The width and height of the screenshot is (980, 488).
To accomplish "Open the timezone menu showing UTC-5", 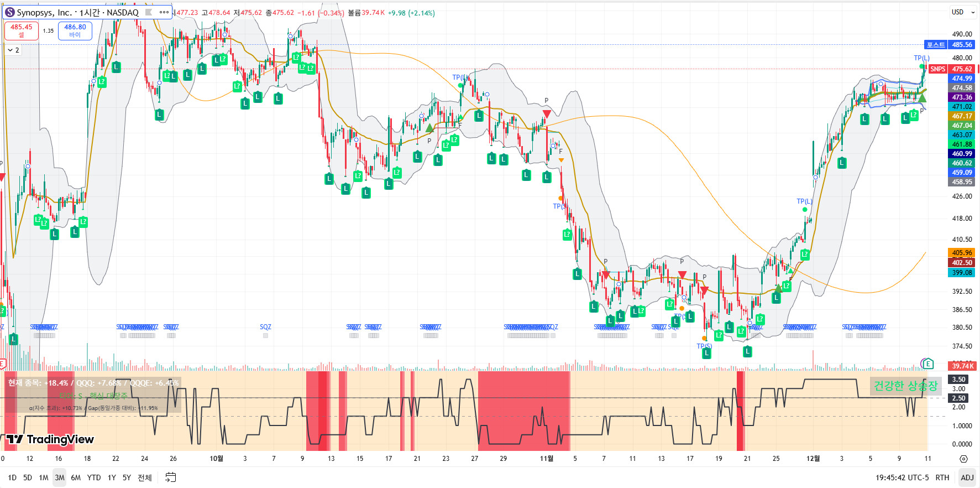I will [x=902, y=477].
